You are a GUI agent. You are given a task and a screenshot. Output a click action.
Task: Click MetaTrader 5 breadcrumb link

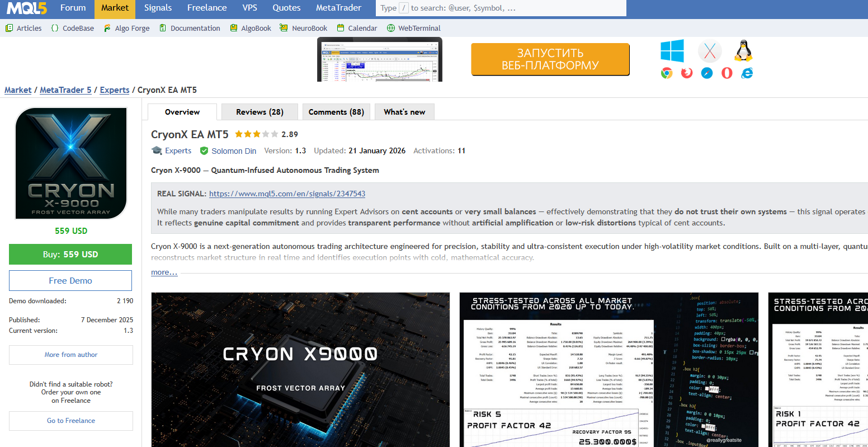point(65,90)
